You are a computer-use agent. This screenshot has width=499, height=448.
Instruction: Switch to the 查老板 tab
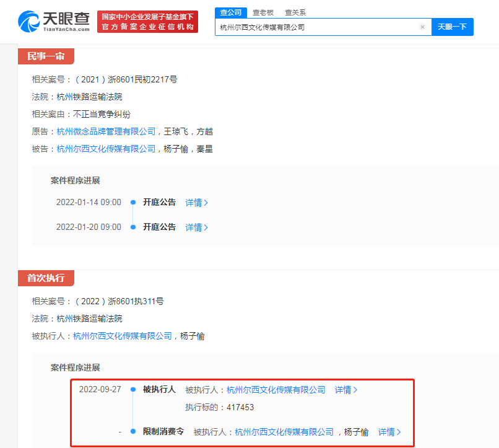click(263, 13)
